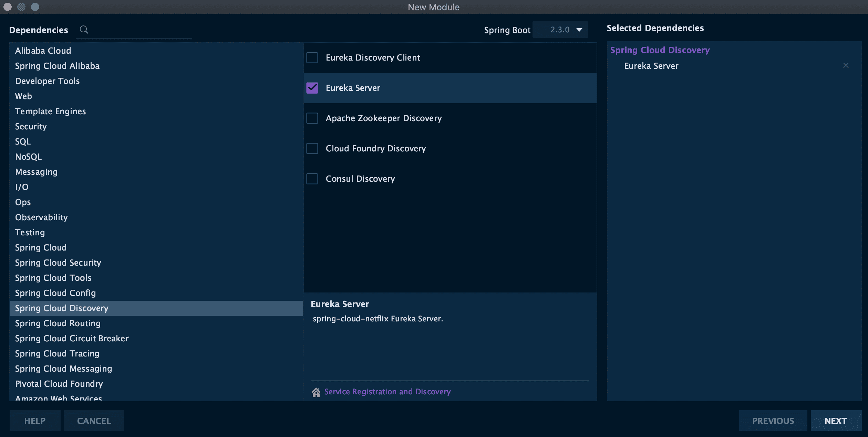Remove Eureka Server with the X icon
The height and width of the screenshot is (437, 868).
coord(846,65)
